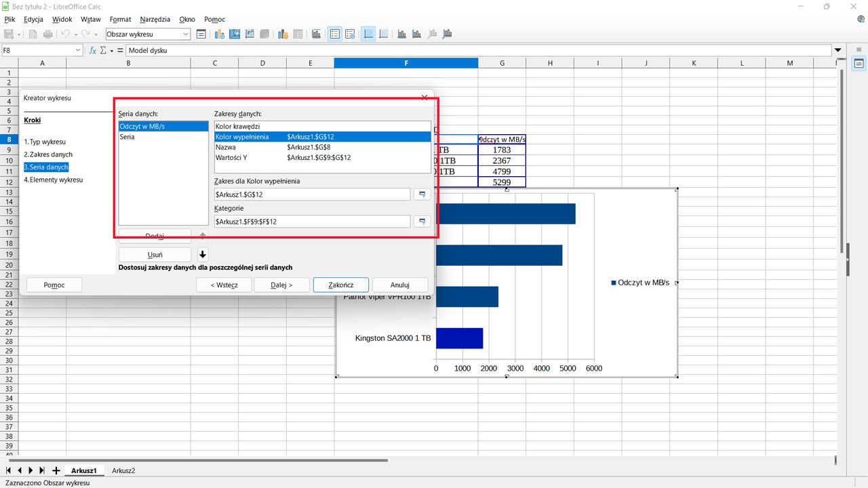
Task: Open the Narzędzia menu
Action: [x=155, y=20]
